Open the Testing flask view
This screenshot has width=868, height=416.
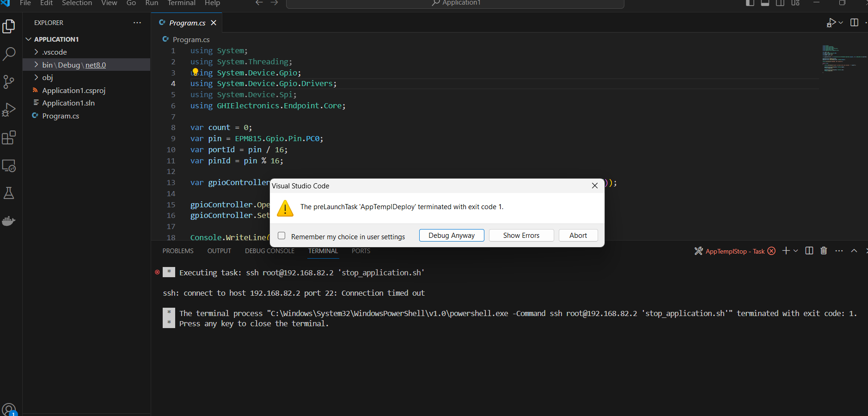(9, 193)
